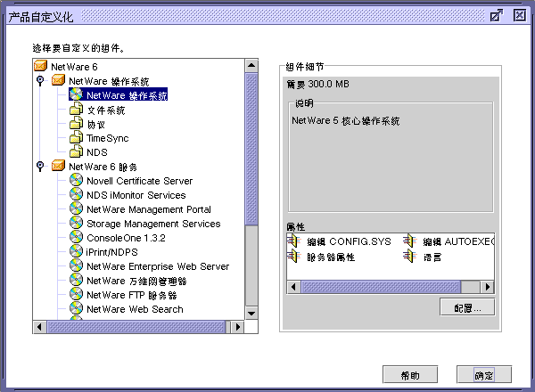Viewport: 535px width, 392px height.
Task: Select the TimeSync tree item
Action: click(x=108, y=138)
